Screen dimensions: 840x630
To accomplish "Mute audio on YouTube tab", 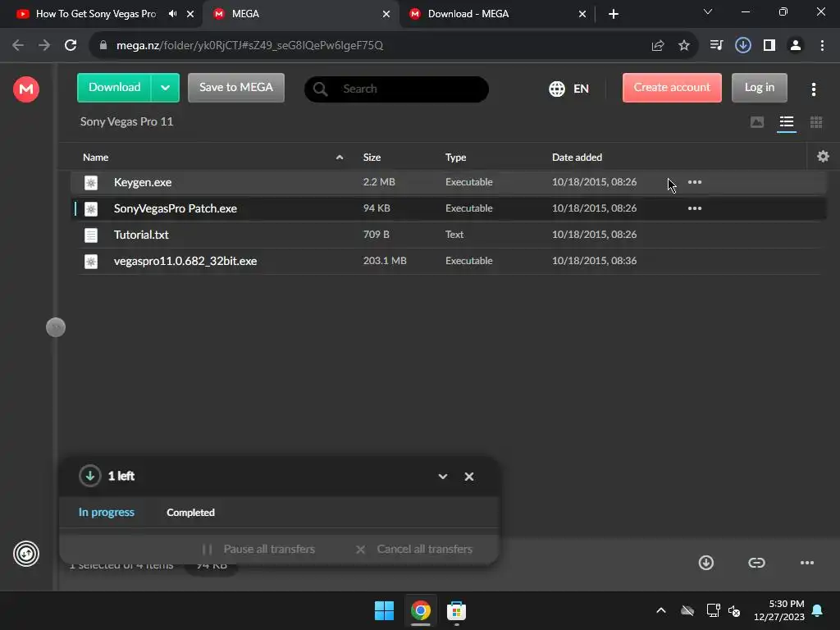I will tap(172, 14).
